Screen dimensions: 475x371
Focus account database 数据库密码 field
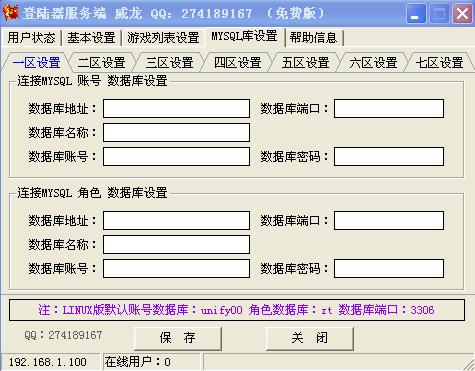(x=389, y=156)
